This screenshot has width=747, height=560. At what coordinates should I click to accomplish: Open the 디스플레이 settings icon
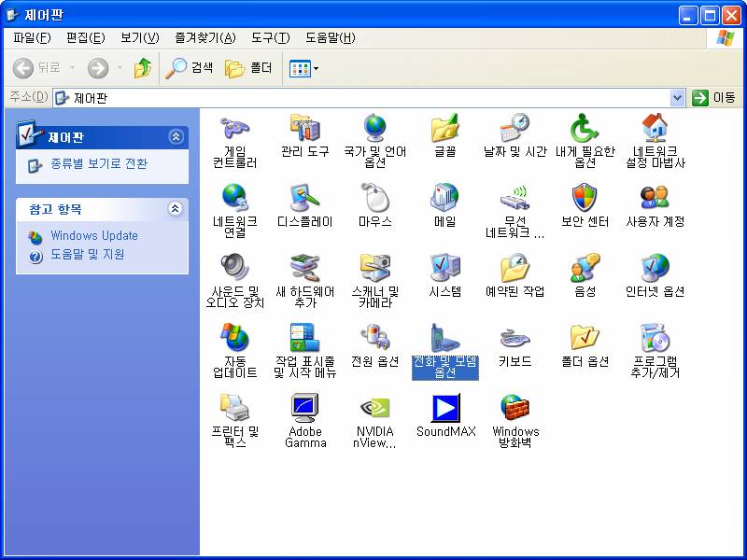pos(304,198)
